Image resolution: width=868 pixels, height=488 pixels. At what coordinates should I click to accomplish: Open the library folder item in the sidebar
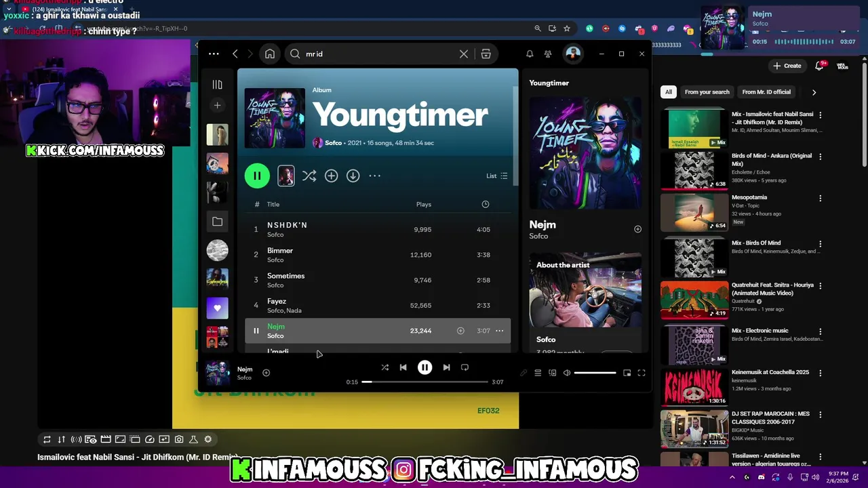pyautogui.click(x=217, y=222)
